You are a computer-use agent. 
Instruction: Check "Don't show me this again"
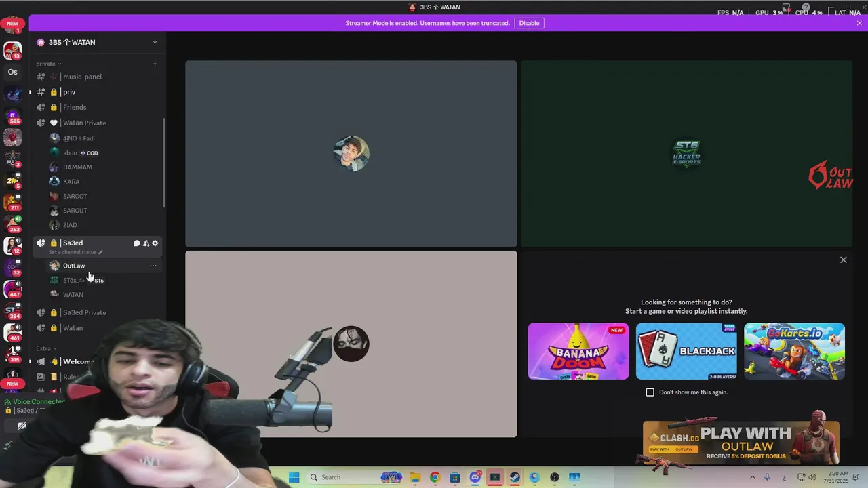[650, 392]
